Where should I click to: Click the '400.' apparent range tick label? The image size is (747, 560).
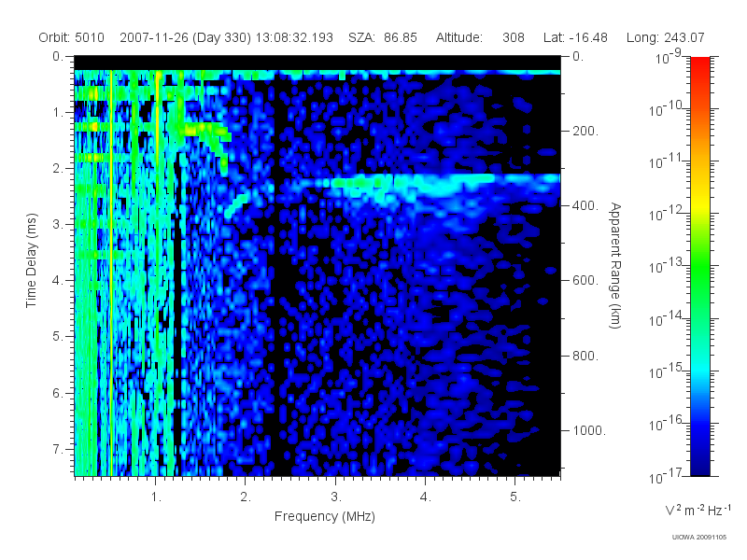click(x=585, y=205)
